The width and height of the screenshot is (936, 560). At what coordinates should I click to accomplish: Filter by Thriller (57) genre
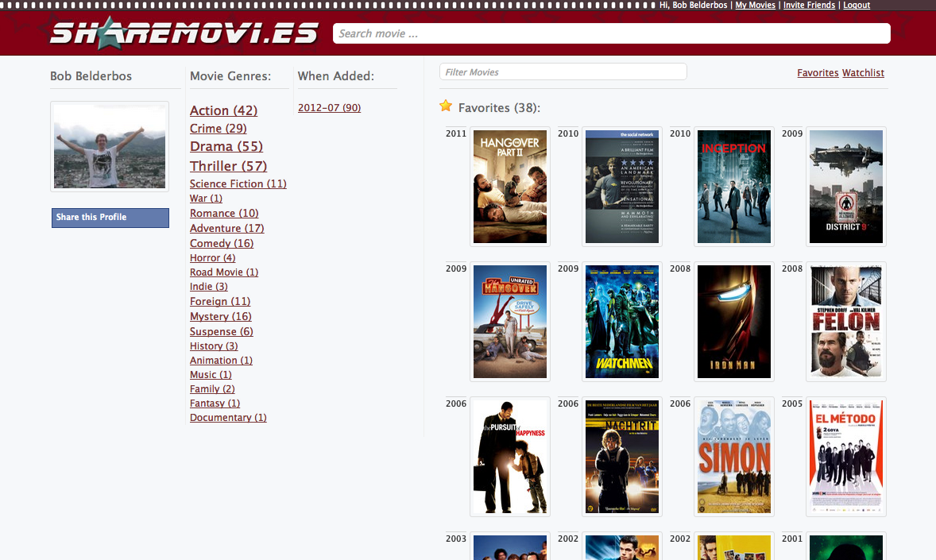pos(229,166)
